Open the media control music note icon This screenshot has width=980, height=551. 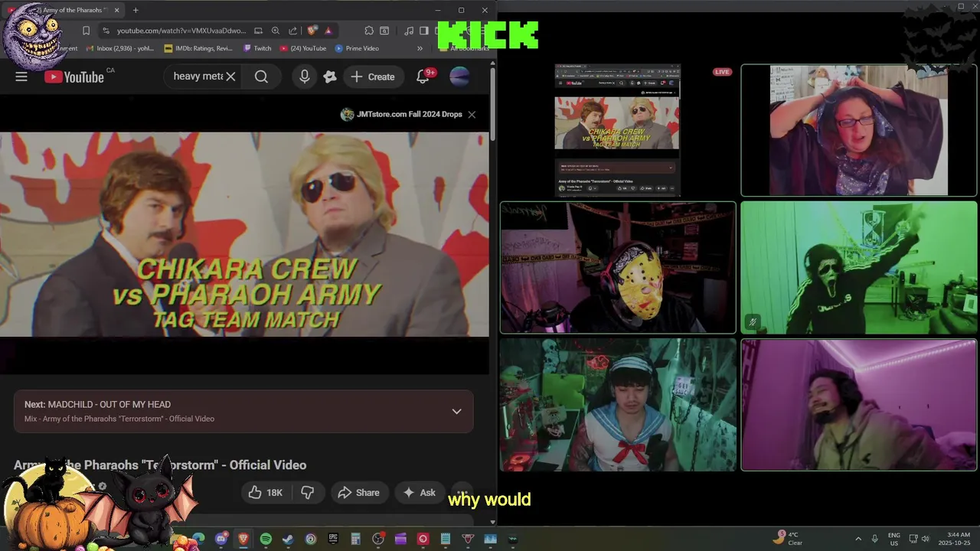coord(409,31)
